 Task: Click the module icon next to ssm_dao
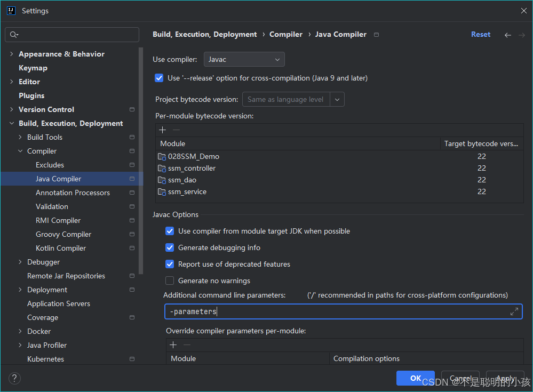[162, 180]
